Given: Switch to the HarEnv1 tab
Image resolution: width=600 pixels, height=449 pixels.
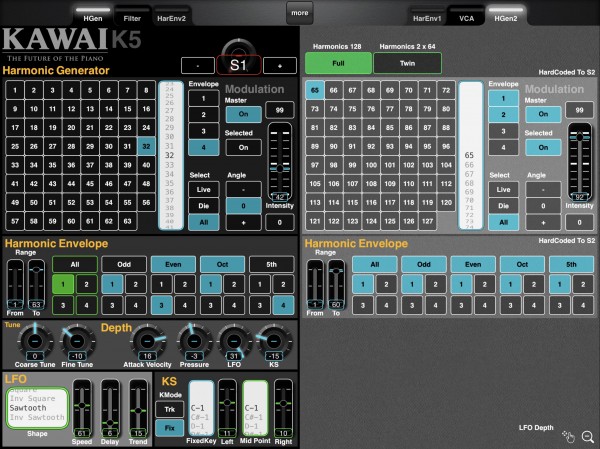Looking at the screenshot, I should click(x=427, y=15).
